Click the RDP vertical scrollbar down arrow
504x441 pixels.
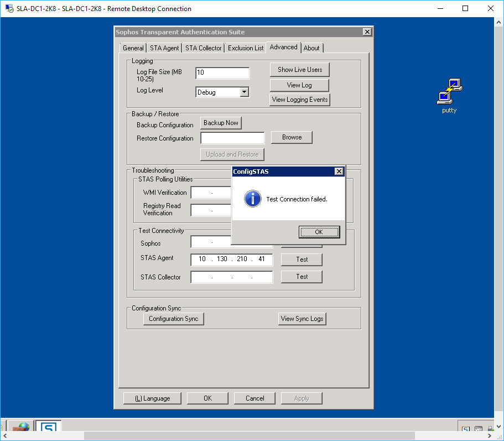coord(498,426)
